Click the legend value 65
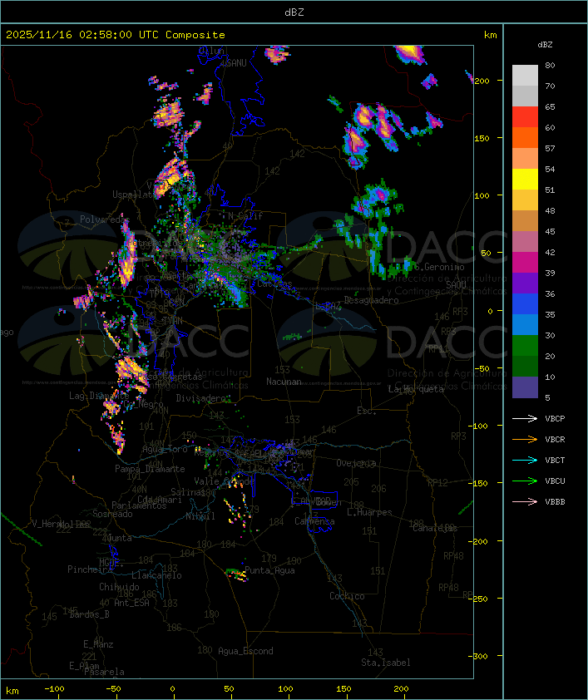The width and height of the screenshot is (588, 700). click(x=550, y=106)
